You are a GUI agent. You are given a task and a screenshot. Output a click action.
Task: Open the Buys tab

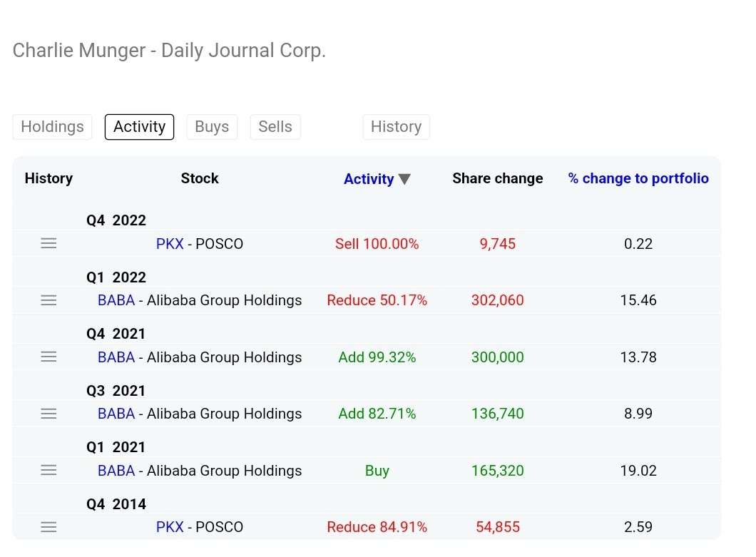(212, 127)
